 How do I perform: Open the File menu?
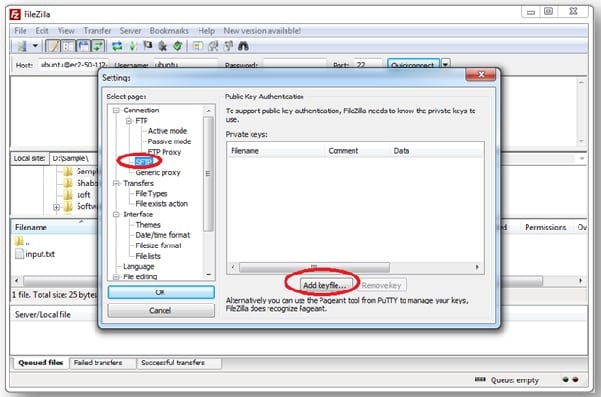[x=20, y=31]
